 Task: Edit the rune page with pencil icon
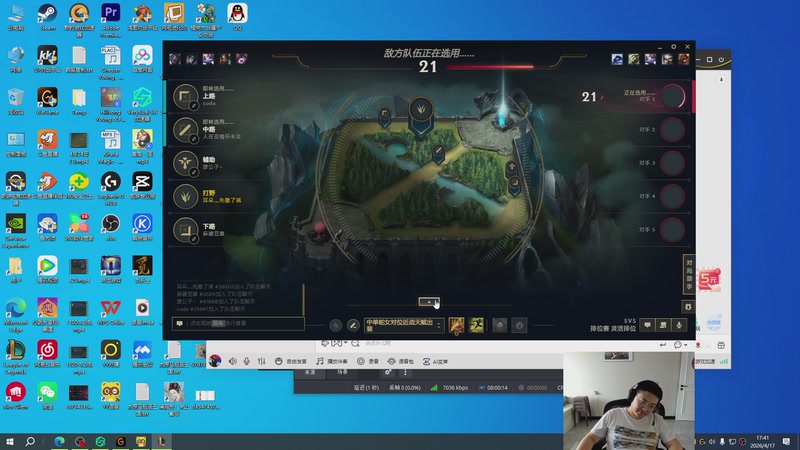tap(353, 325)
